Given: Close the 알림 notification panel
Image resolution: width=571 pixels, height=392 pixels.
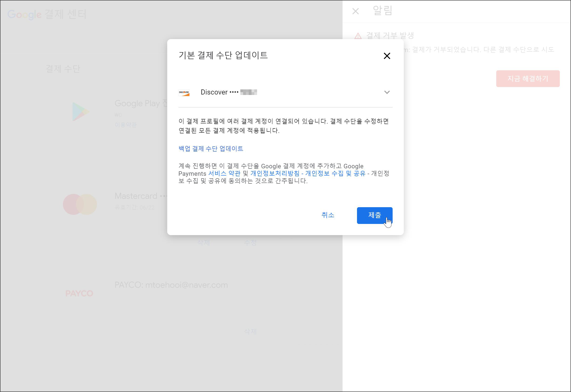Looking at the screenshot, I should click(355, 11).
